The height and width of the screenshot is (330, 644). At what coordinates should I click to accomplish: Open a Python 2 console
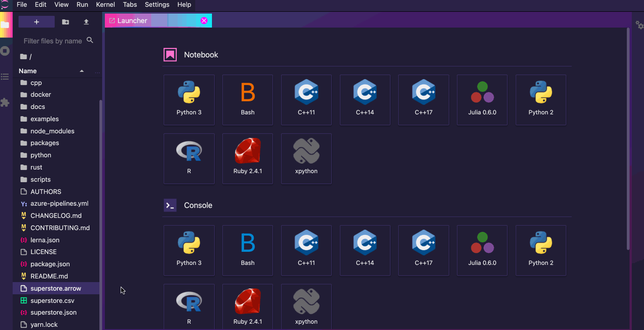tap(541, 250)
